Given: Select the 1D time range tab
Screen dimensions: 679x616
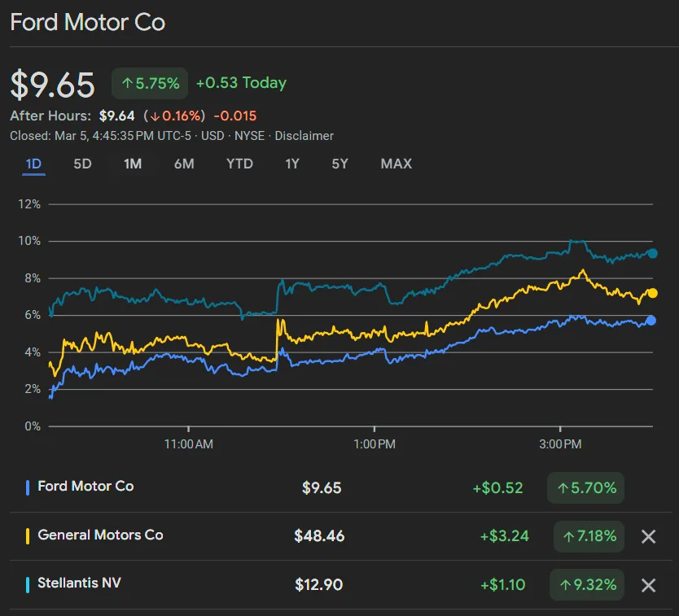Looking at the screenshot, I should (x=33, y=164).
